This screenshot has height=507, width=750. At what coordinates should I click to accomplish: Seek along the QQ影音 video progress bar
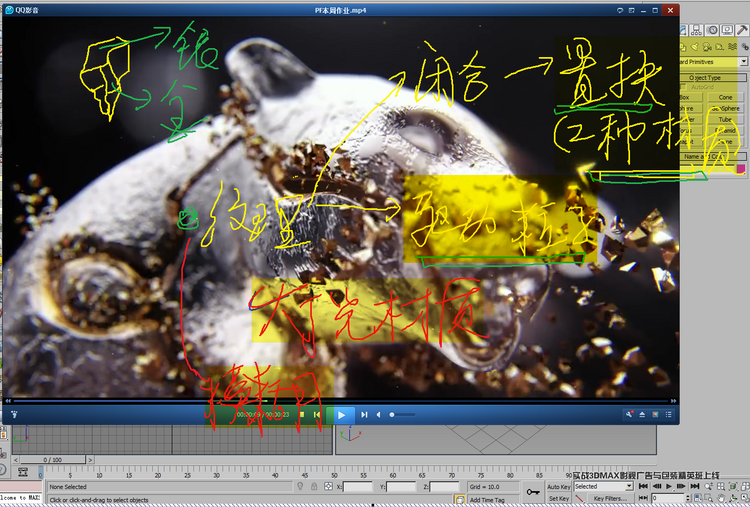point(341,401)
